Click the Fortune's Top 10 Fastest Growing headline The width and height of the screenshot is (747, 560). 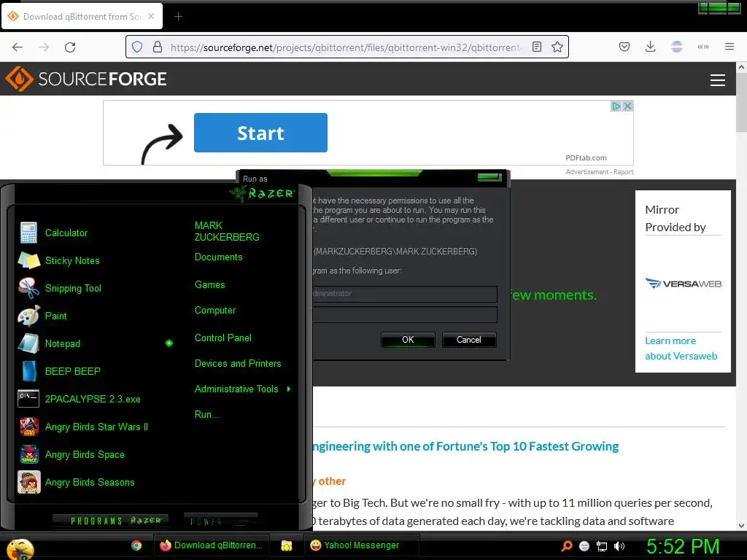pyautogui.click(x=465, y=446)
